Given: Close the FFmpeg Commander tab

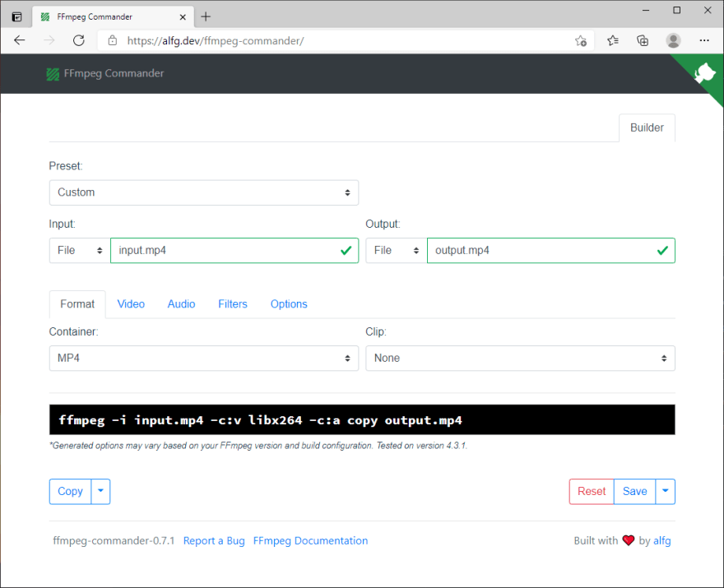Looking at the screenshot, I should pyautogui.click(x=183, y=17).
